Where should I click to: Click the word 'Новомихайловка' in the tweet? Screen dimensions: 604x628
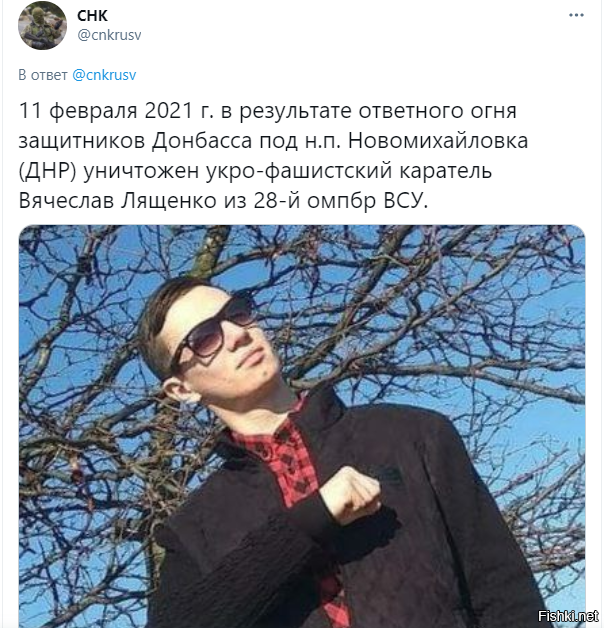(x=438, y=141)
